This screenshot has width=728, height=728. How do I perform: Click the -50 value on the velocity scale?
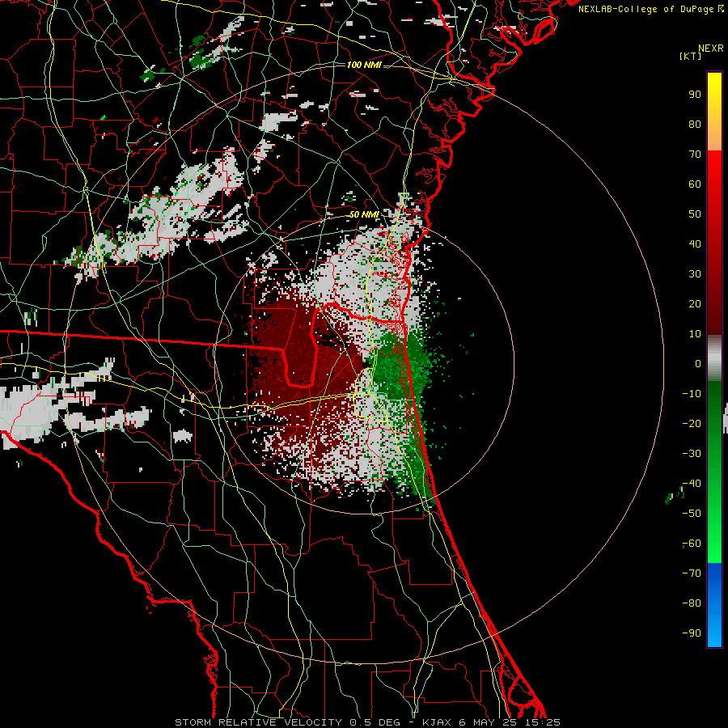pos(692,514)
